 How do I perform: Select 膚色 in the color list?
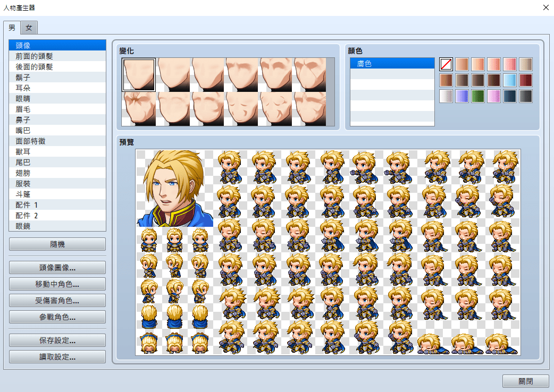[392, 64]
